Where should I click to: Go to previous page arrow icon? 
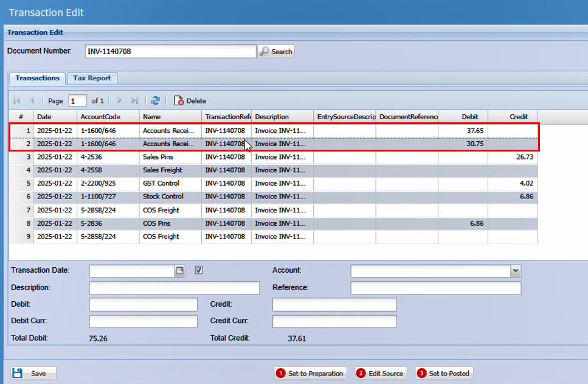coord(32,100)
